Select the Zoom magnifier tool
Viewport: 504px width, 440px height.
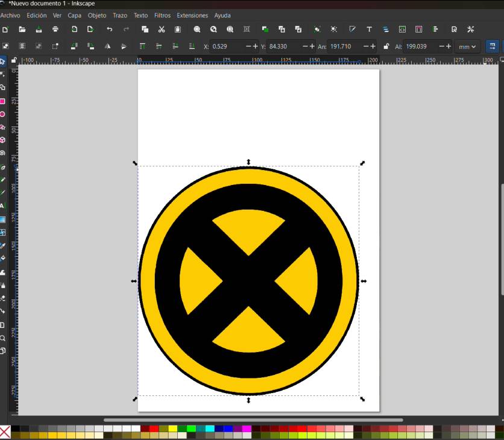coord(2,338)
